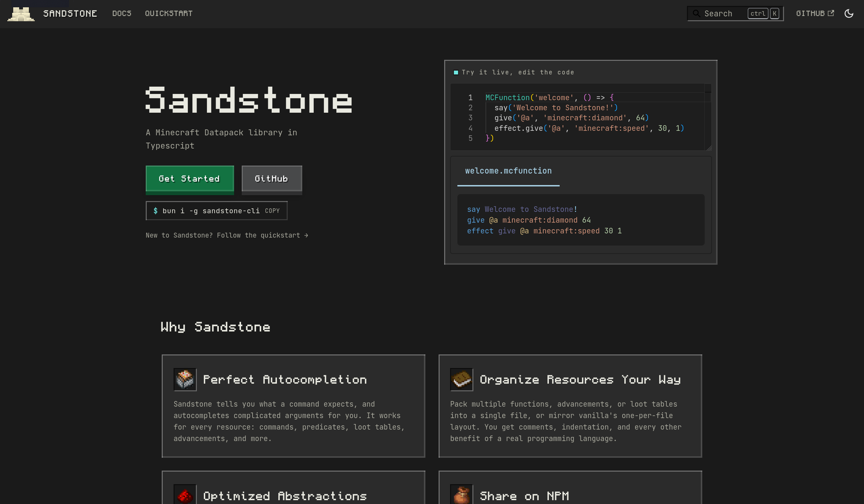Viewport: 864px width, 504px height.
Task: Click the live indicator square icon
Action: [456, 72]
